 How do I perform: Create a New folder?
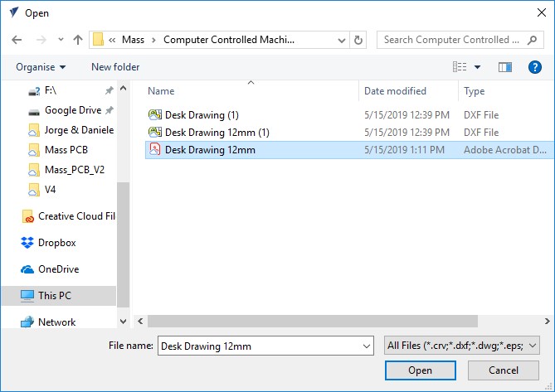[x=115, y=67]
